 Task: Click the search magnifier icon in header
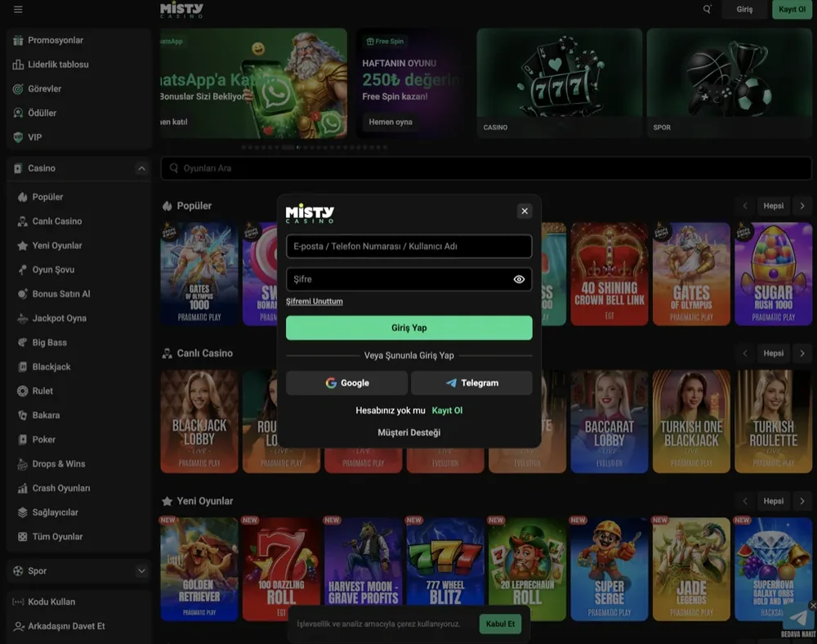click(x=707, y=9)
